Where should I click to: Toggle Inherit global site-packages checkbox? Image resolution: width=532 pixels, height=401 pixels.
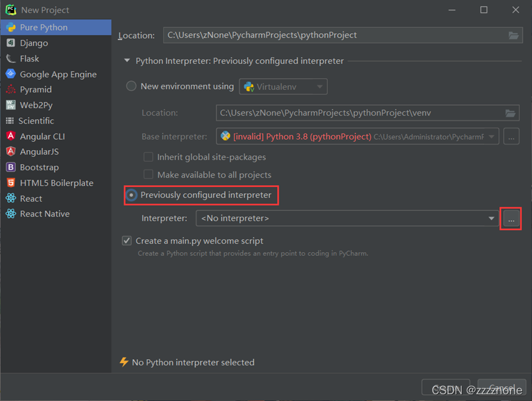[148, 157]
